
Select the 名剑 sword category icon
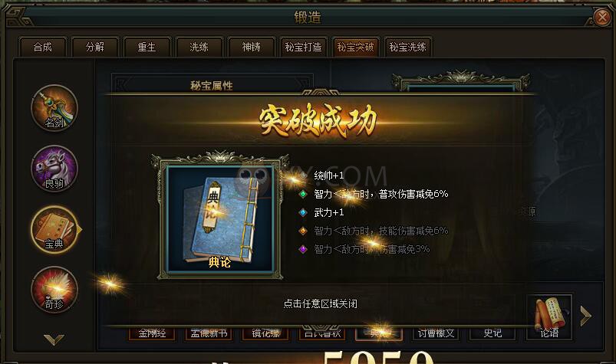(54, 108)
